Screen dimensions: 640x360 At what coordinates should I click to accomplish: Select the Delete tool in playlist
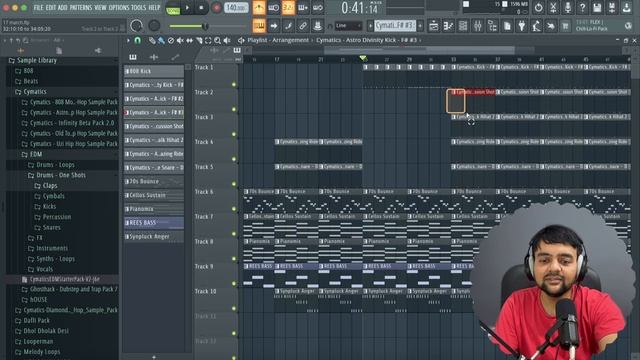pyautogui.click(x=171, y=40)
